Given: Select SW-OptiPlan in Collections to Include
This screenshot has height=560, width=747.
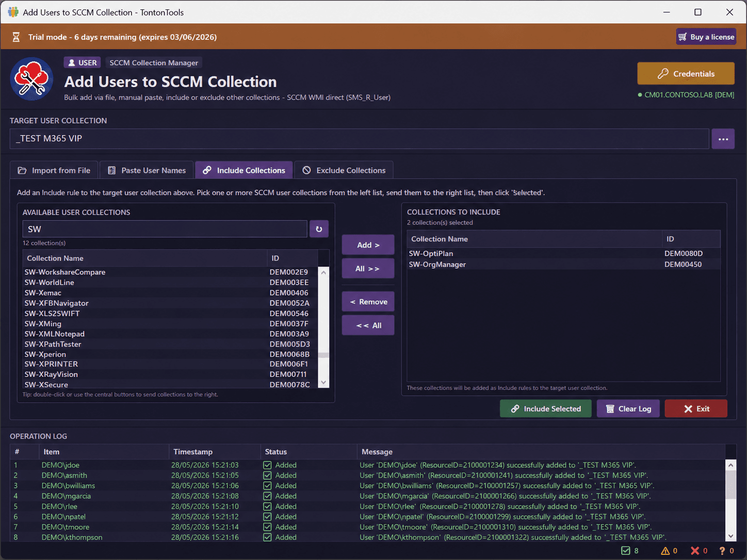Looking at the screenshot, I should pyautogui.click(x=564, y=254).
